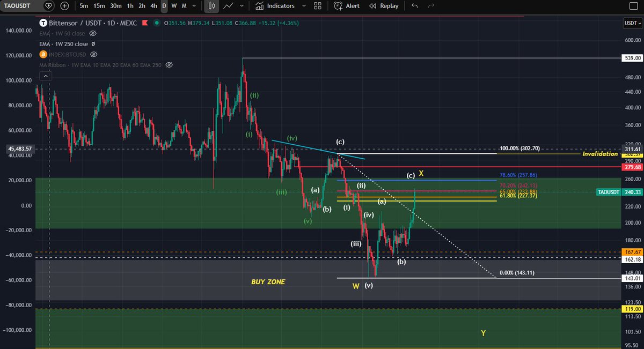Click the 539.00 price line label

(632, 58)
